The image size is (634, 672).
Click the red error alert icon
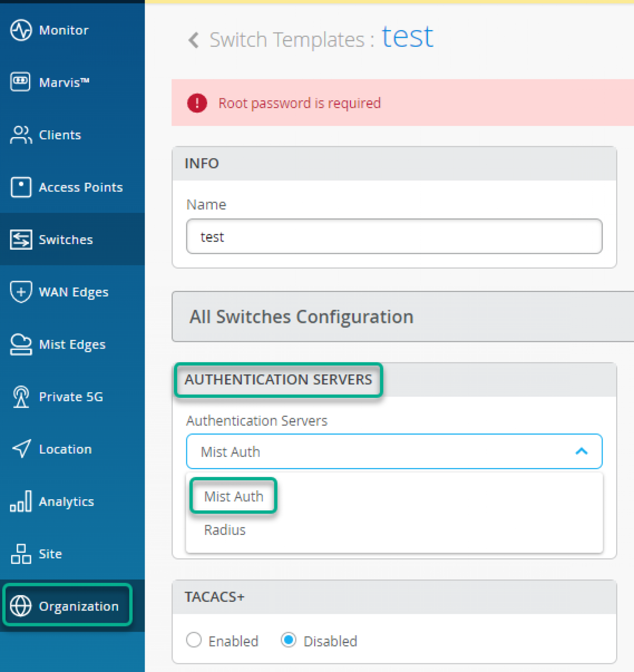[197, 103]
